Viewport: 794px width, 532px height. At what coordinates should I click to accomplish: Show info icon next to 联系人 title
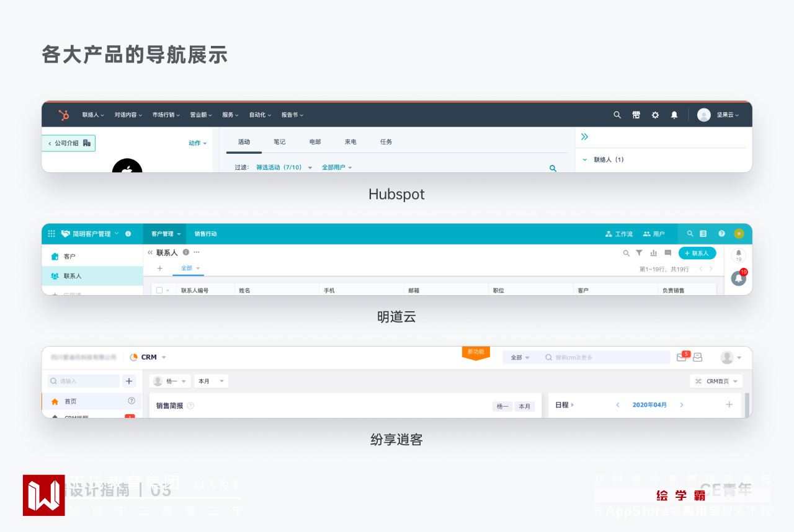[x=186, y=252]
